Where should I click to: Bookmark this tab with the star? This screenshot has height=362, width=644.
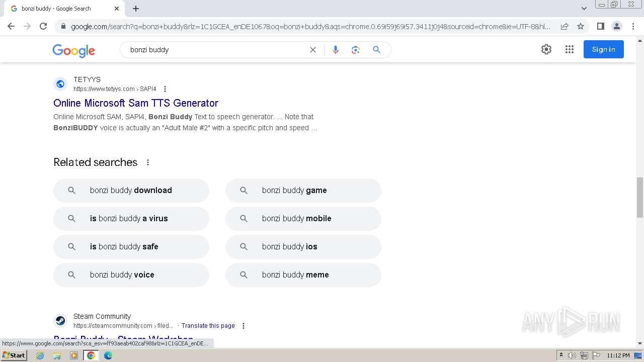point(581,26)
